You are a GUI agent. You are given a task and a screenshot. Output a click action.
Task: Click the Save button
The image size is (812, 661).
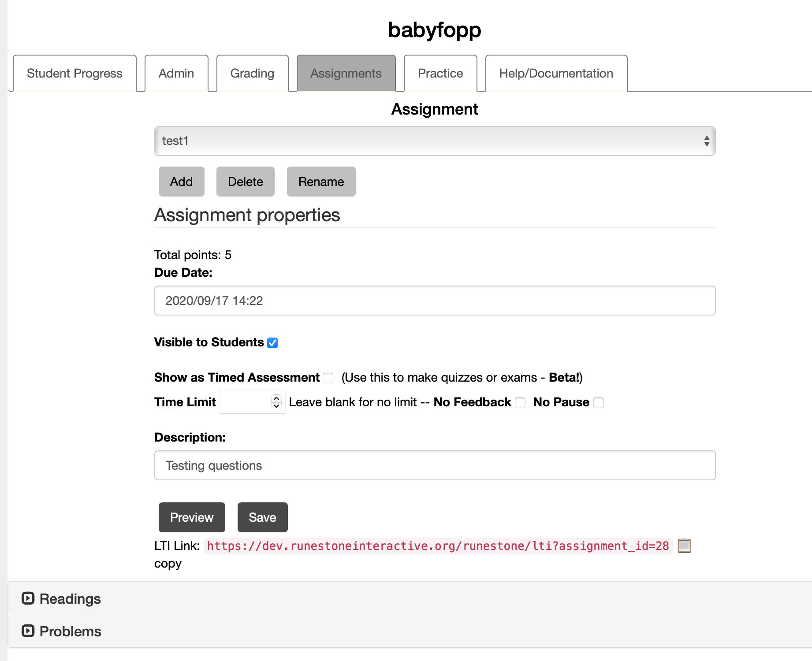(262, 517)
